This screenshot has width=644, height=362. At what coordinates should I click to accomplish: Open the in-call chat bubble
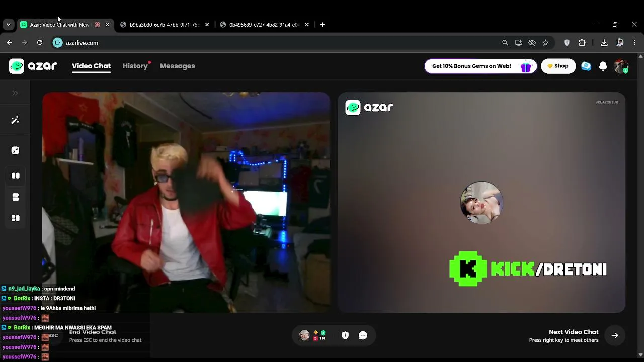[363, 335]
